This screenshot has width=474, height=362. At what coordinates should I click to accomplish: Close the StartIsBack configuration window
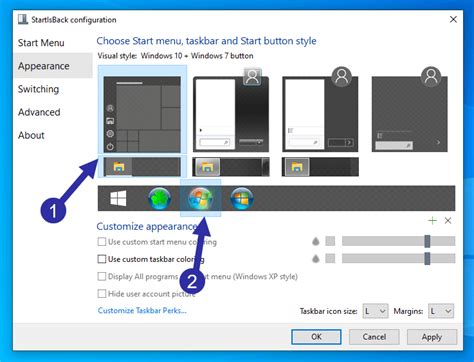point(453,19)
